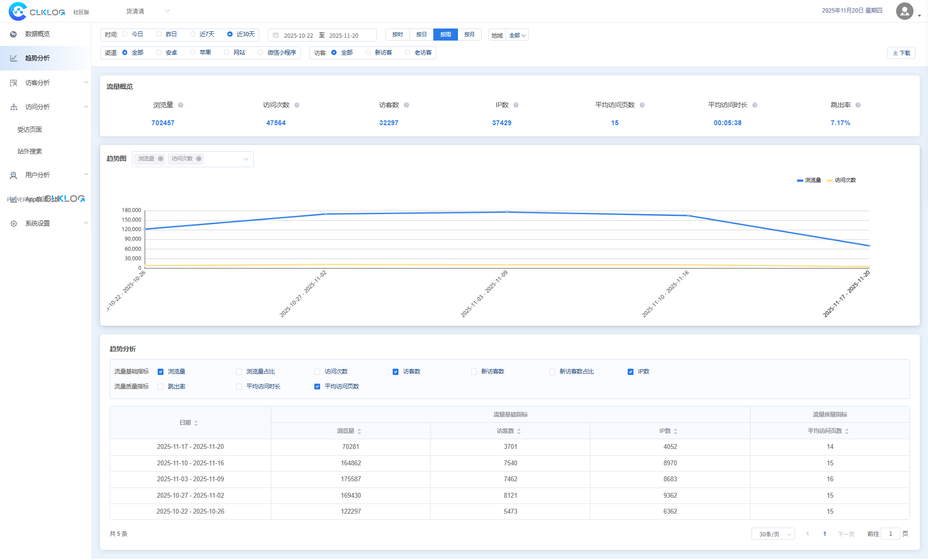
Task: Click the info icon next to 浏览量
Action: tap(180, 105)
